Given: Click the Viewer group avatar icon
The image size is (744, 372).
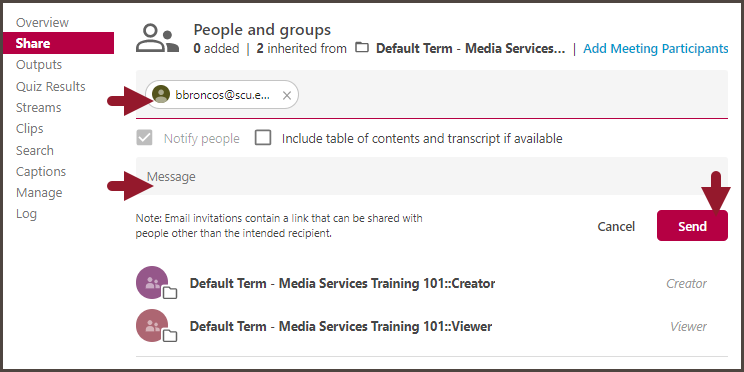Looking at the screenshot, I should (x=152, y=326).
